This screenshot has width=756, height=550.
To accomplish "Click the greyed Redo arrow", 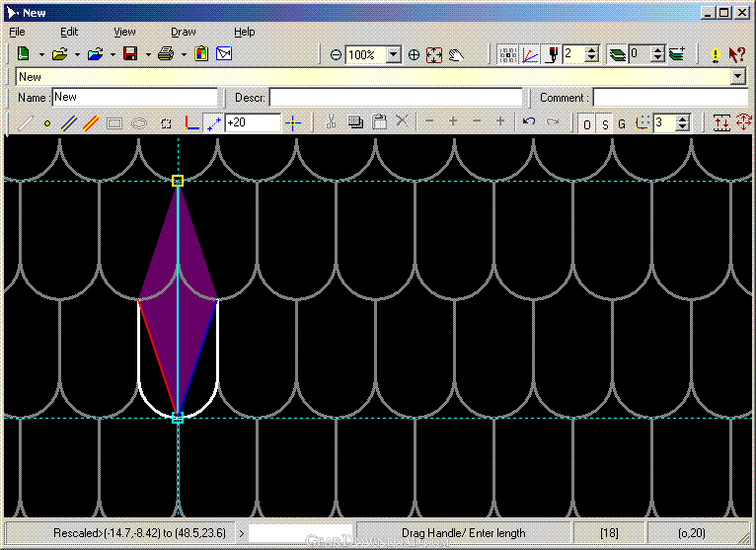I will [x=553, y=121].
